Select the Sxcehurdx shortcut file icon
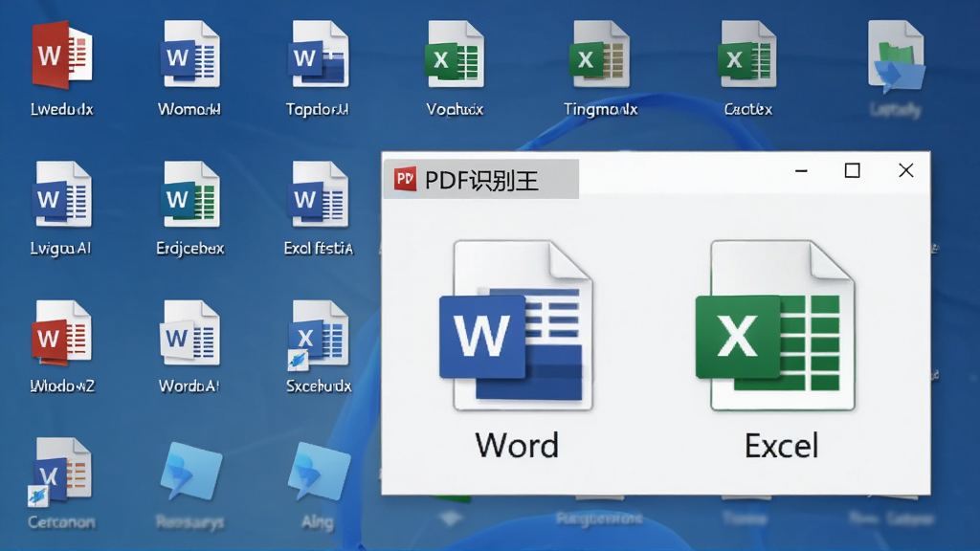 click(318, 334)
